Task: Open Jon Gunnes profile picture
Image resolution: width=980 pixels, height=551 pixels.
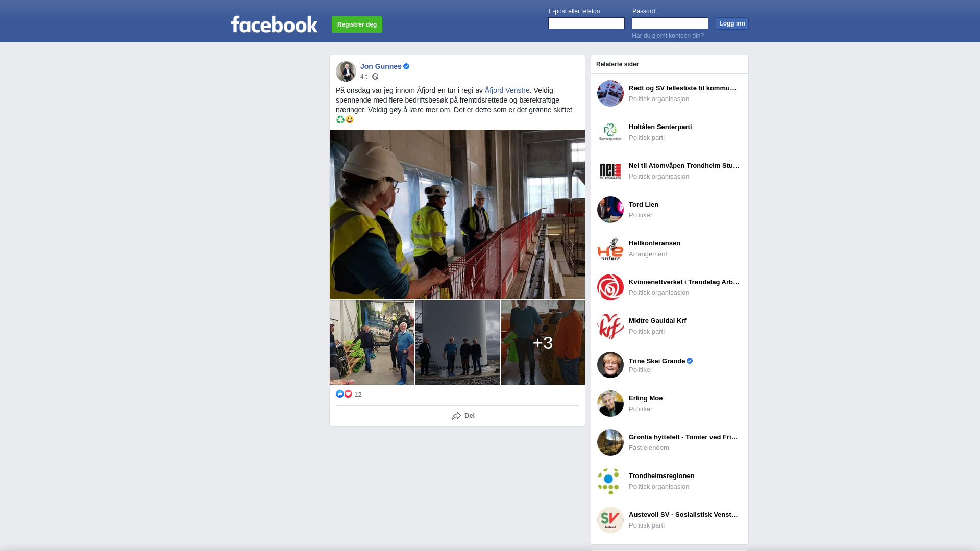Action: [346, 71]
